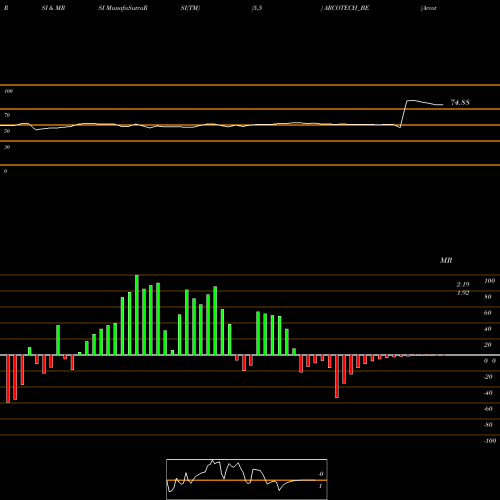Screen dimensions: 500x500
Task: Click the MR axis label -20
Action: coord(488,377)
